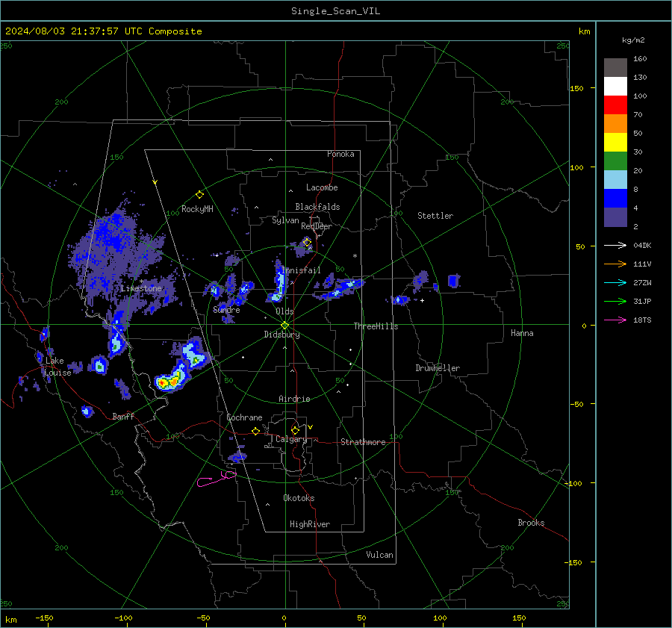
Task: Click the Innisfail city label
Action: (302, 270)
